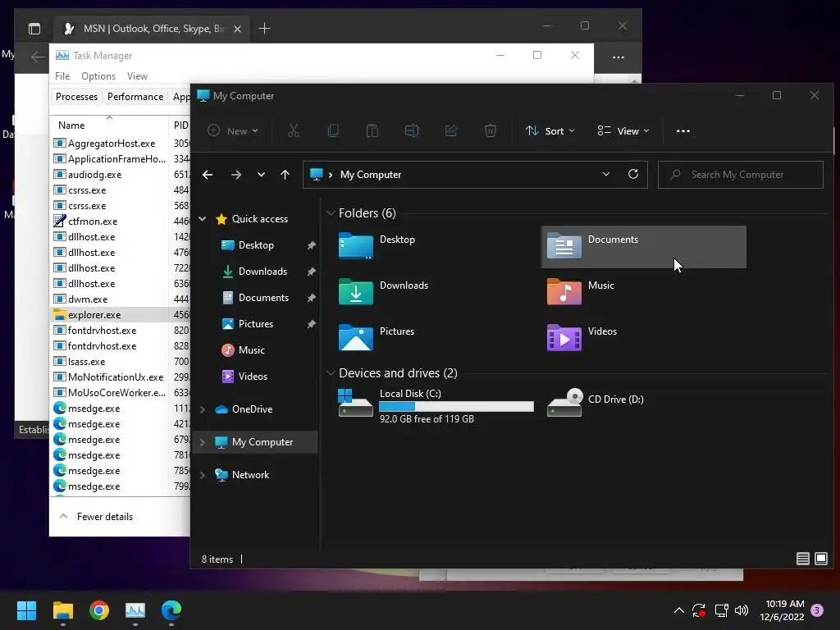Open the Sort dropdown menu
The image size is (840, 630).
[550, 130]
